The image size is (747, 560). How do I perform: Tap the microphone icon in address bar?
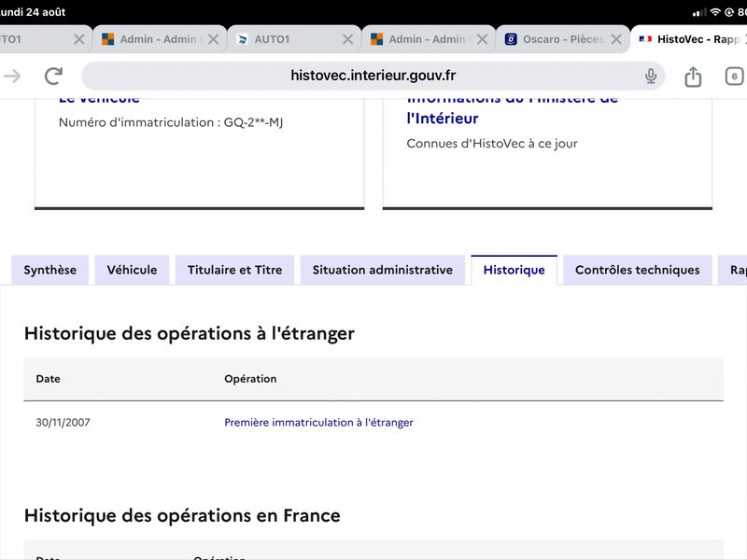650,76
